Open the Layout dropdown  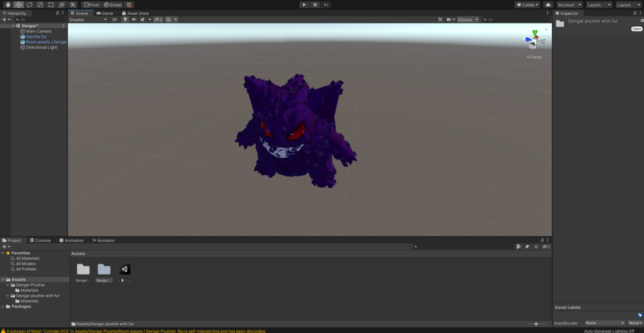point(629,5)
